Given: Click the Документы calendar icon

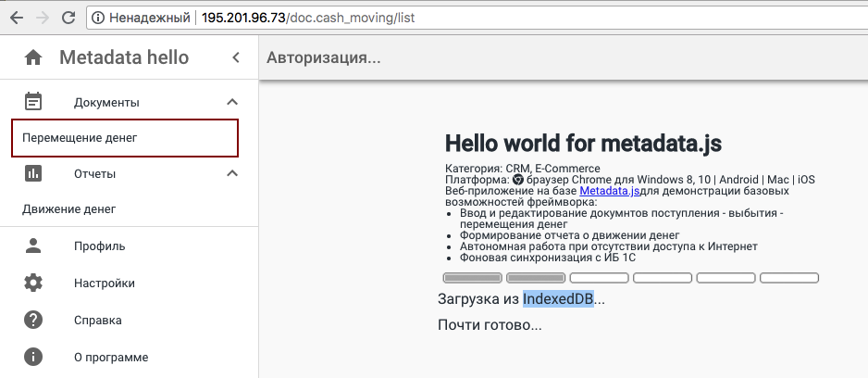Looking at the screenshot, I should (x=33, y=102).
